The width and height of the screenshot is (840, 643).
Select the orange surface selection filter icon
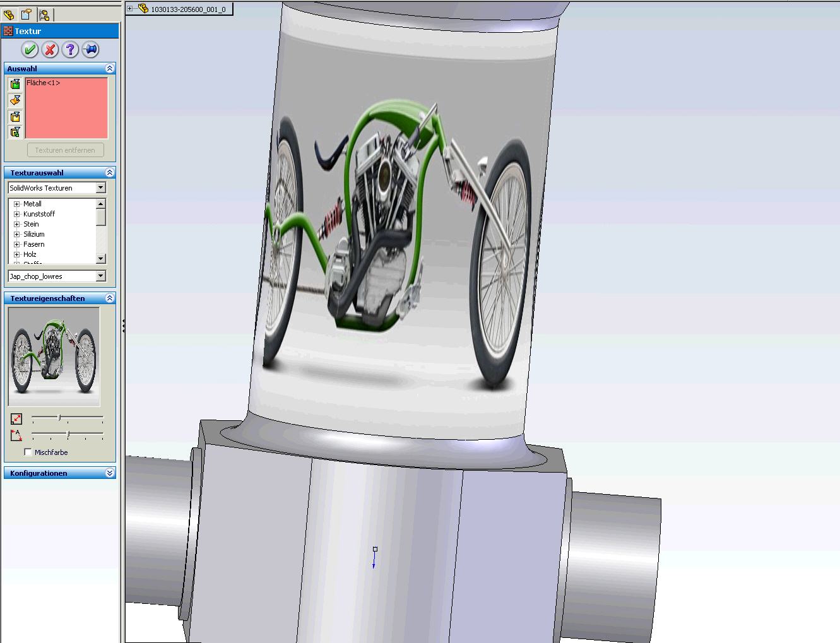[15, 100]
